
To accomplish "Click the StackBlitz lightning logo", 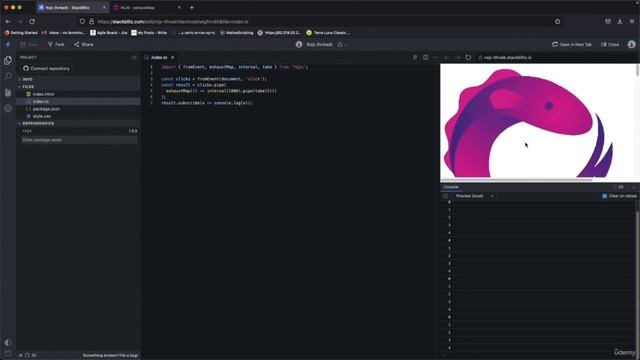I will coord(8,44).
